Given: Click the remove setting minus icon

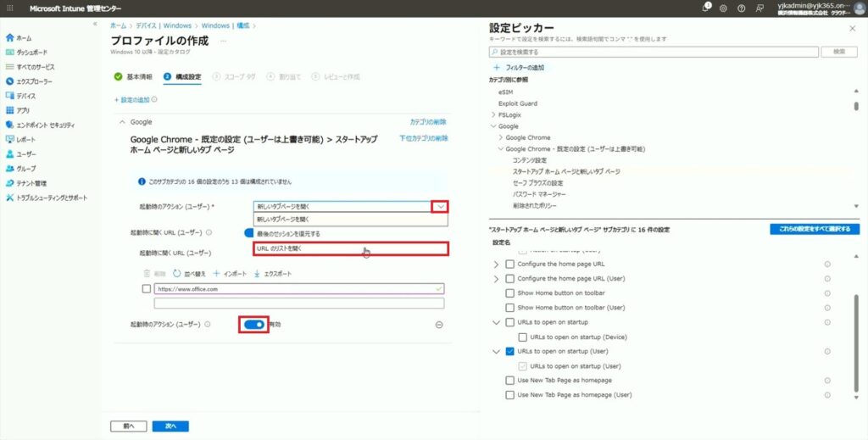Looking at the screenshot, I should click(x=438, y=325).
